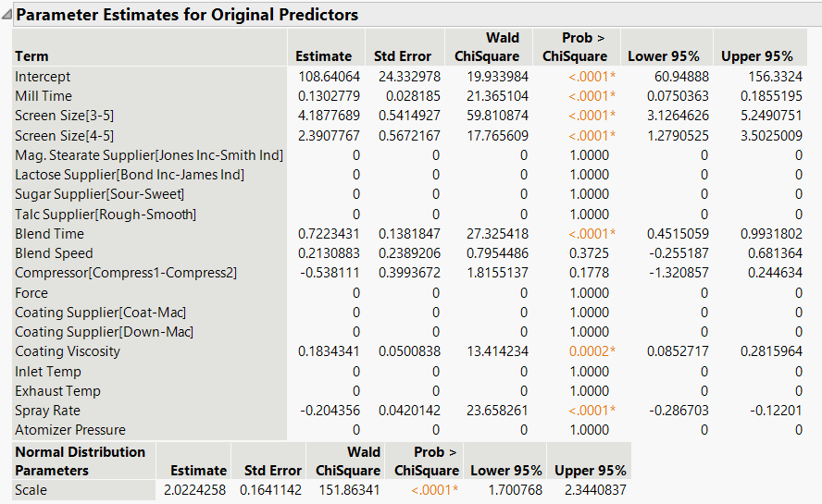Click the Upper 95% column header
This screenshot has height=504, width=822.
click(757, 56)
